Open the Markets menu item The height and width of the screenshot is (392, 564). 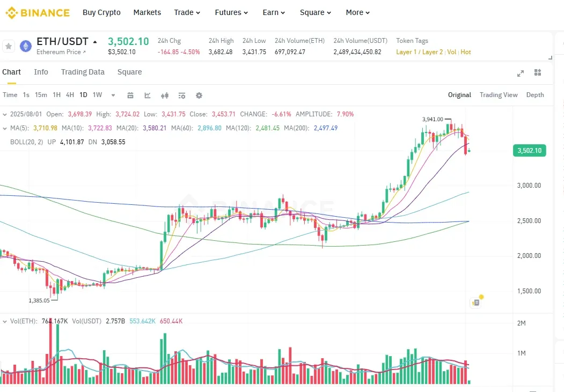click(147, 12)
